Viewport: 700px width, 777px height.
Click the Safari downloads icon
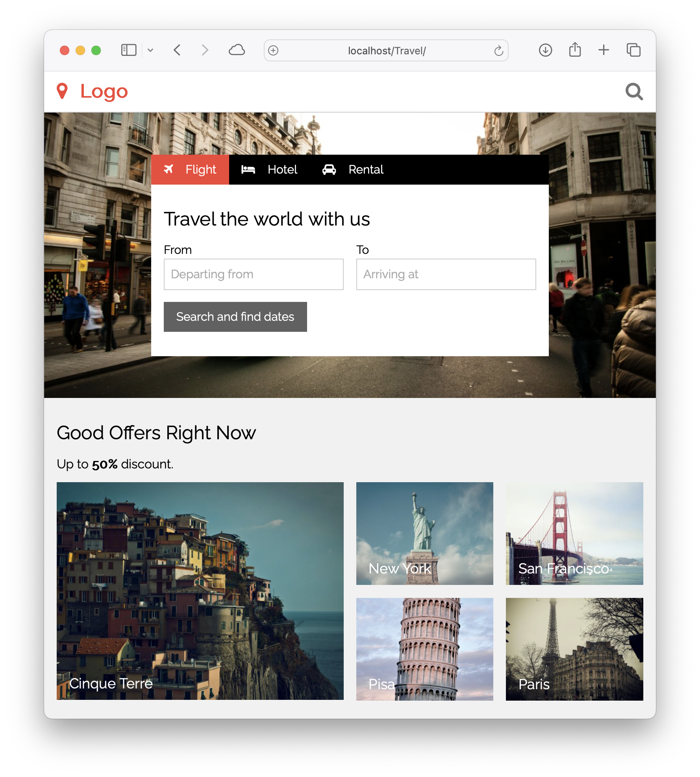pos(545,50)
